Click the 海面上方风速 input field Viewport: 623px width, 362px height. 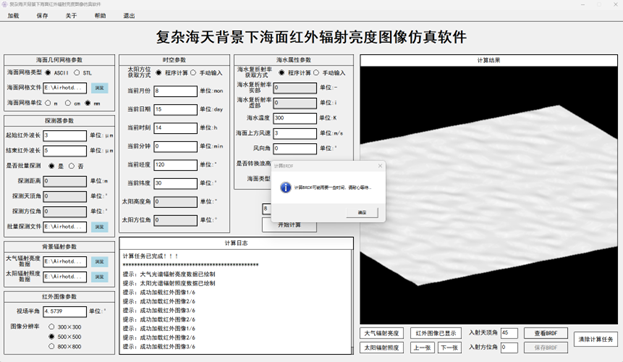point(295,133)
